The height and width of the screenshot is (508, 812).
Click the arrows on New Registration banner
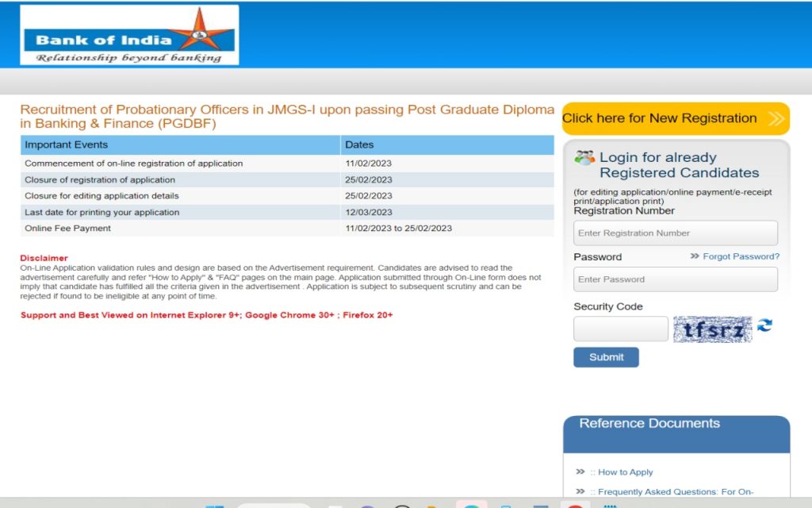click(776, 119)
